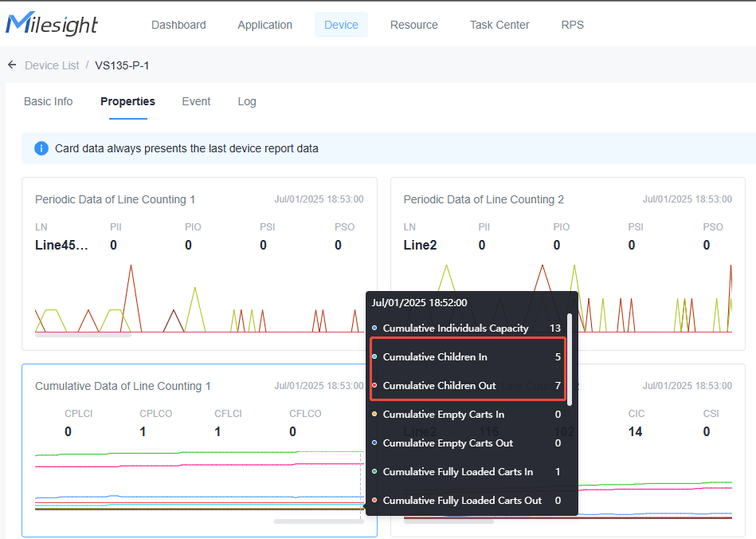Viewport: 756px width, 539px height.
Task: Return to Device List breadcrumb
Action: point(52,65)
